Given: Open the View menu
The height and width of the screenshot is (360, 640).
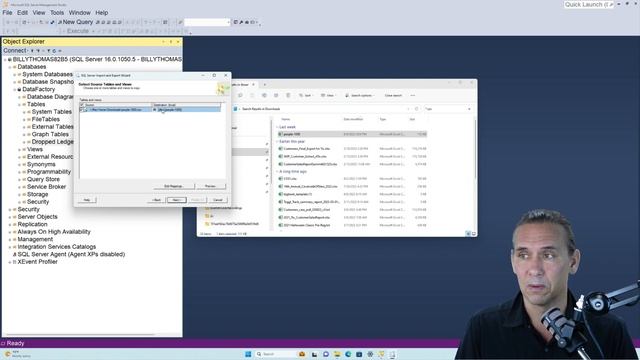Looking at the screenshot, I should 39,13.
